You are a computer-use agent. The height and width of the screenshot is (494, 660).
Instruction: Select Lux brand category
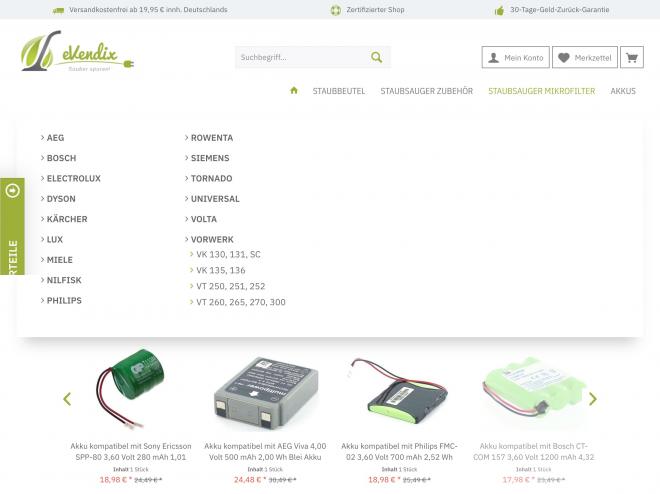[55, 239]
